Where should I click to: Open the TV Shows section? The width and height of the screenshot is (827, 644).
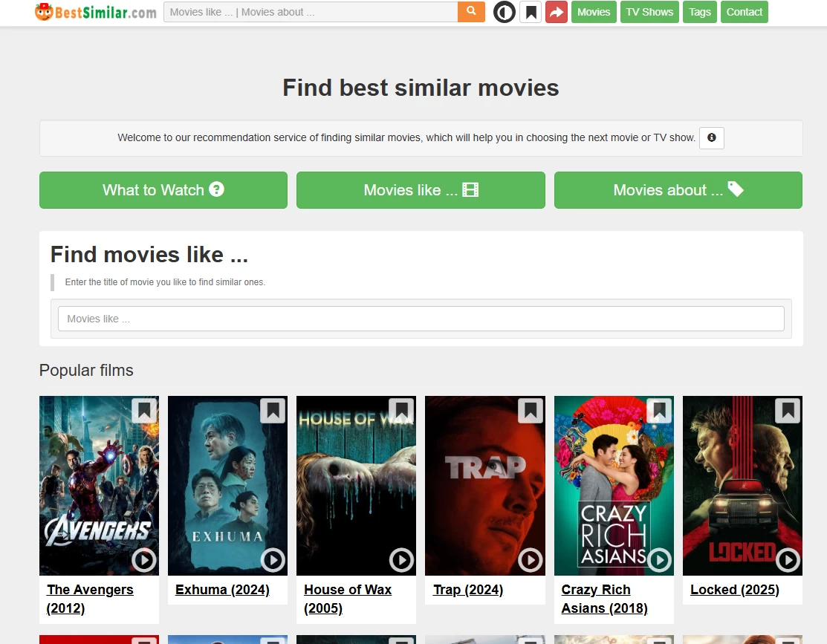(x=649, y=12)
